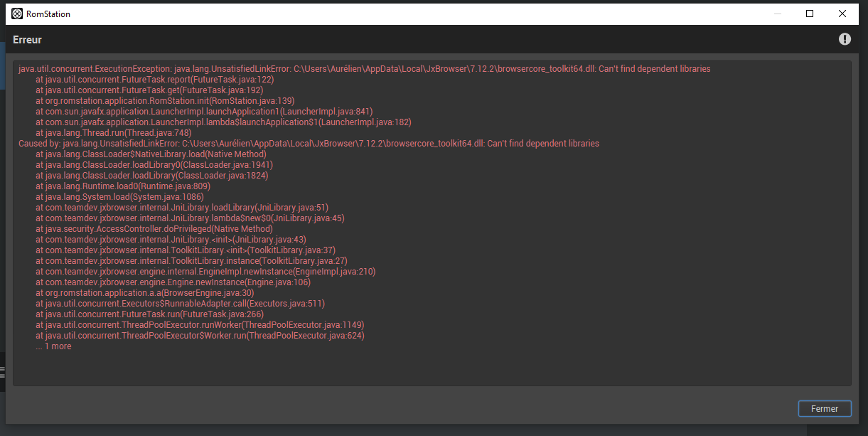
Task: Click the Fermer button
Action: point(825,408)
